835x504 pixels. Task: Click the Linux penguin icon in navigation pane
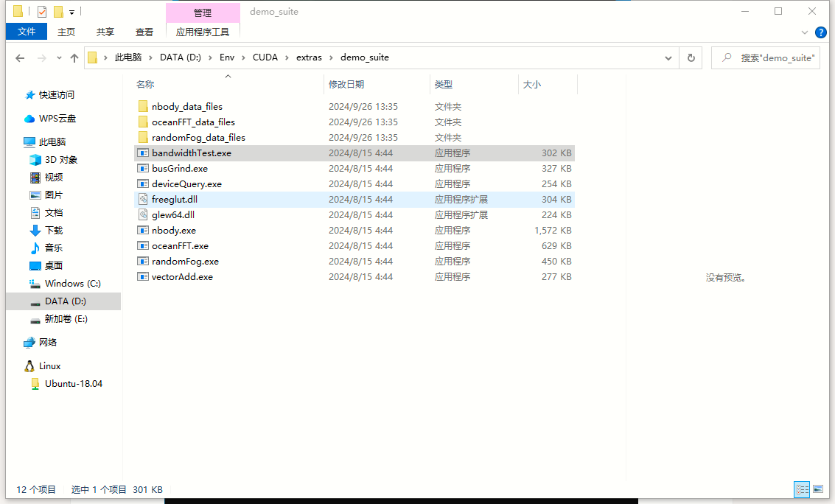(31, 365)
